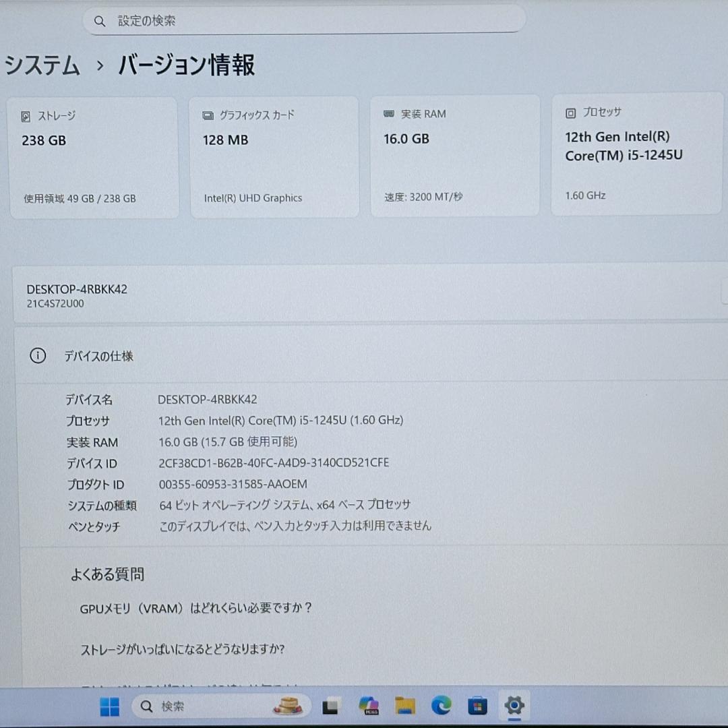Navigate back to システム via breadcrumb

42,65
